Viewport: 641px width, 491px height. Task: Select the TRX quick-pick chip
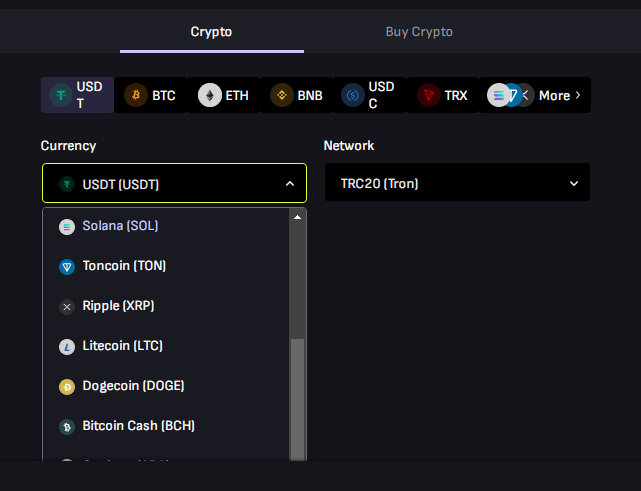[x=443, y=95]
